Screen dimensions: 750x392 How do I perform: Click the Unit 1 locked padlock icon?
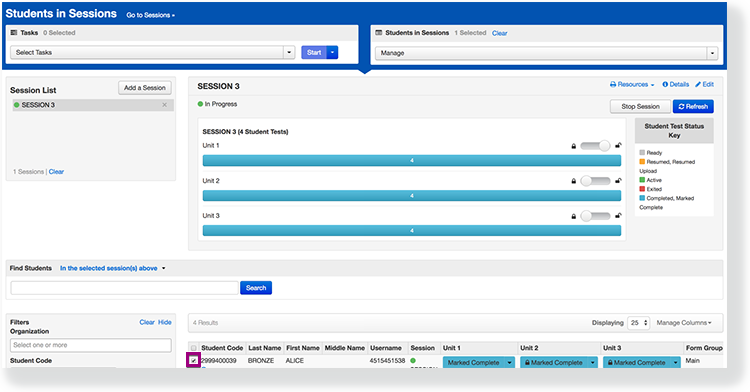click(x=574, y=146)
